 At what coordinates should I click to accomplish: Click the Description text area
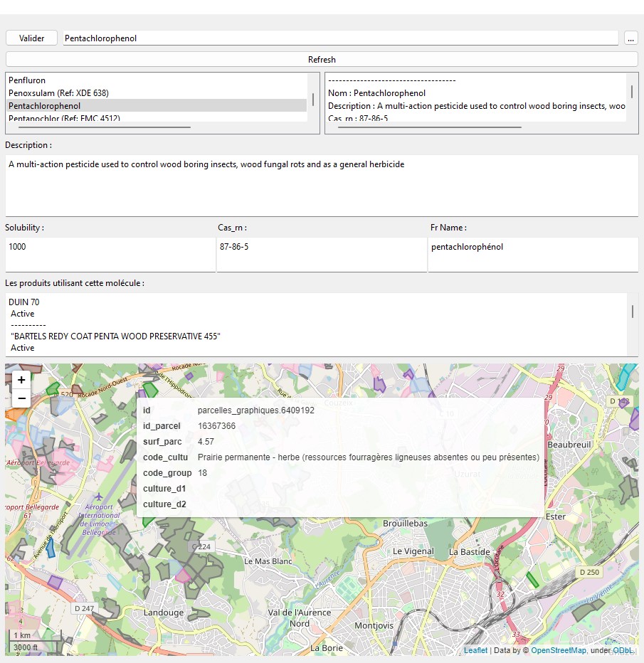pyautogui.click(x=322, y=186)
